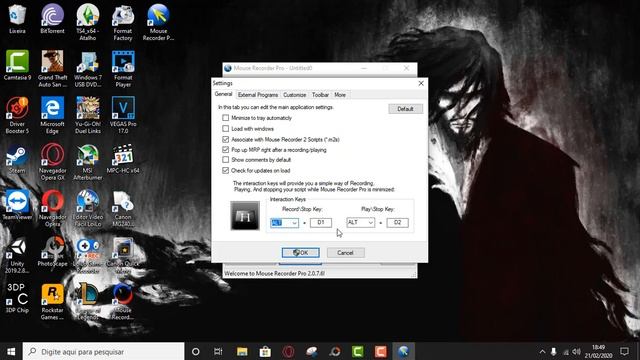The image size is (640, 360).
Task: Click the volume icon in system tray
Action: pos(576,351)
